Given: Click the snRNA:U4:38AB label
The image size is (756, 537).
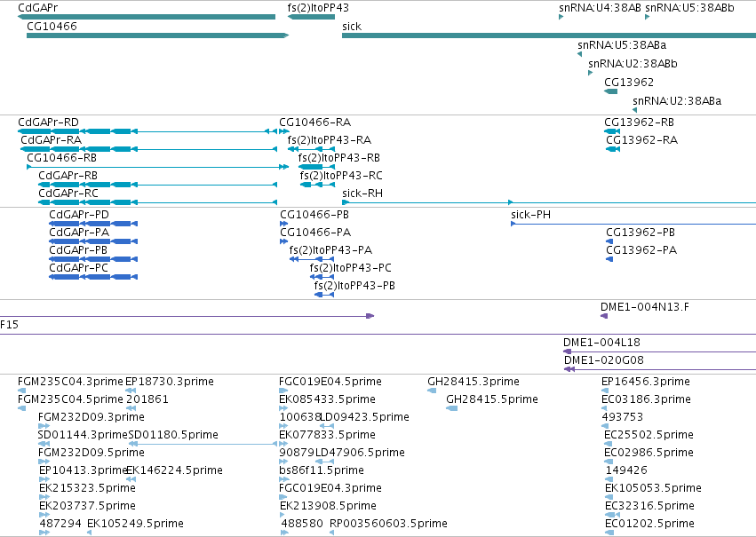Looking at the screenshot, I should [601, 8].
